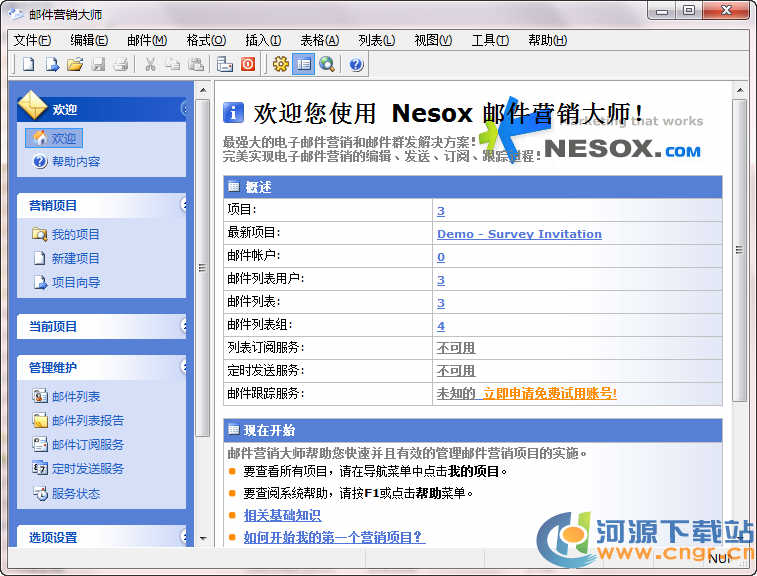Collapse the 欢迎 sidebar section header
The width and height of the screenshot is (757, 576).
(102, 109)
